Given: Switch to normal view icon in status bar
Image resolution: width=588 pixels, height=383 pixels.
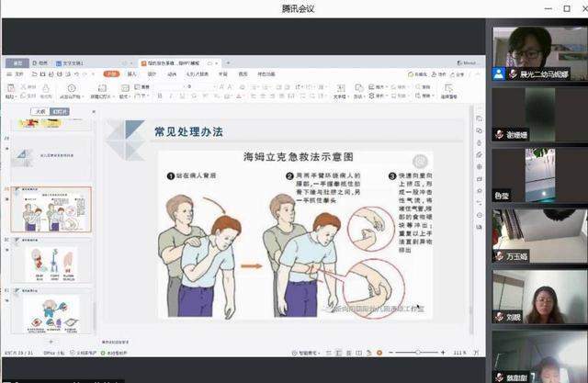Looking at the screenshot, I should 339,353.
